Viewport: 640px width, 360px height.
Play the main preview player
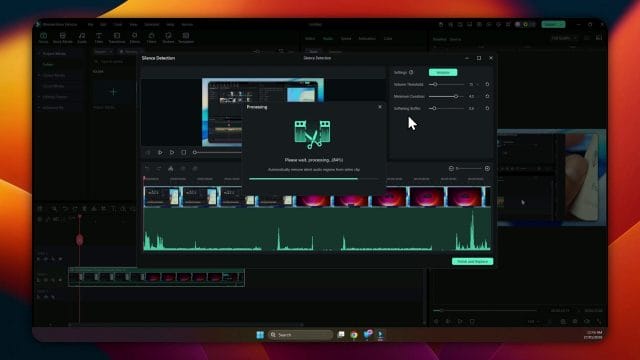point(460,321)
